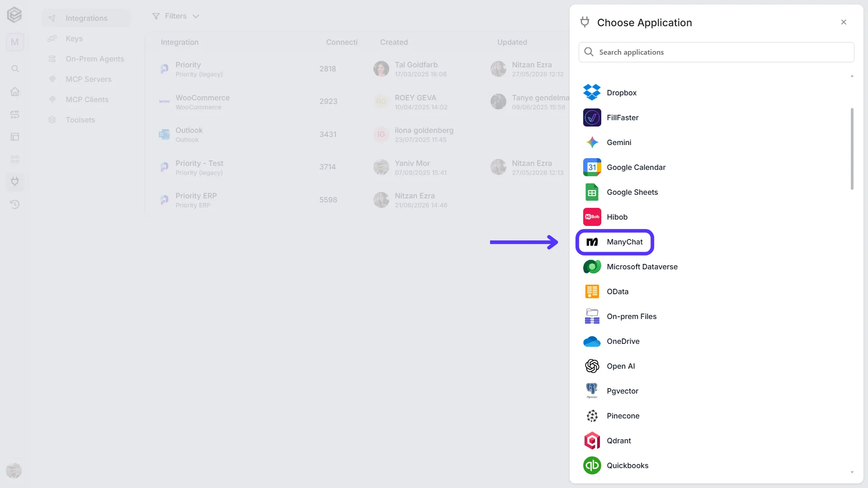Pick the Gemini sparkle icon
Screen dimensions: 868x488
(592, 142)
